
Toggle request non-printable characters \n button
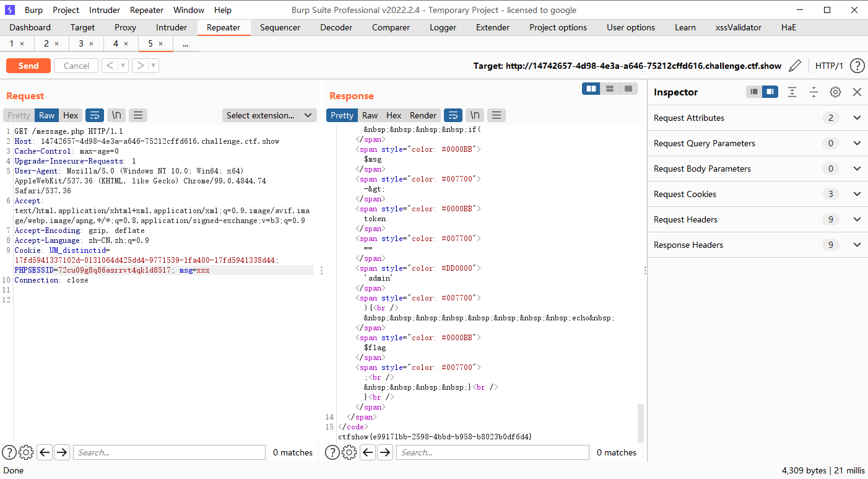click(116, 115)
